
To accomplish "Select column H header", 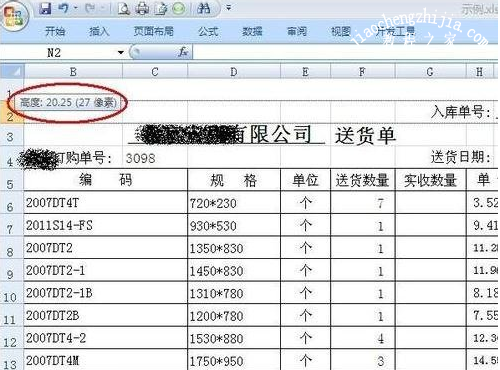I will pyautogui.click(x=479, y=72).
